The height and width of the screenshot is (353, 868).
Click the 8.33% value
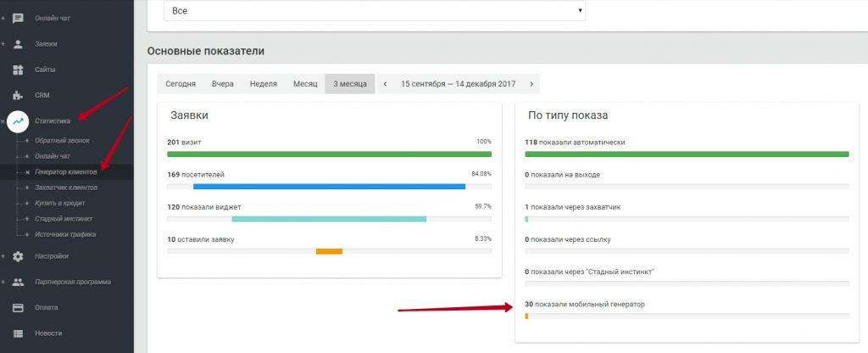[483, 238]
